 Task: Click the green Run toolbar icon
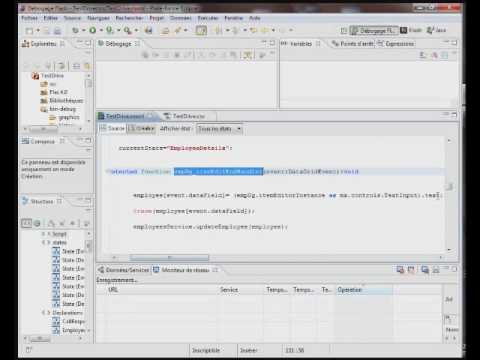point(93,30)
